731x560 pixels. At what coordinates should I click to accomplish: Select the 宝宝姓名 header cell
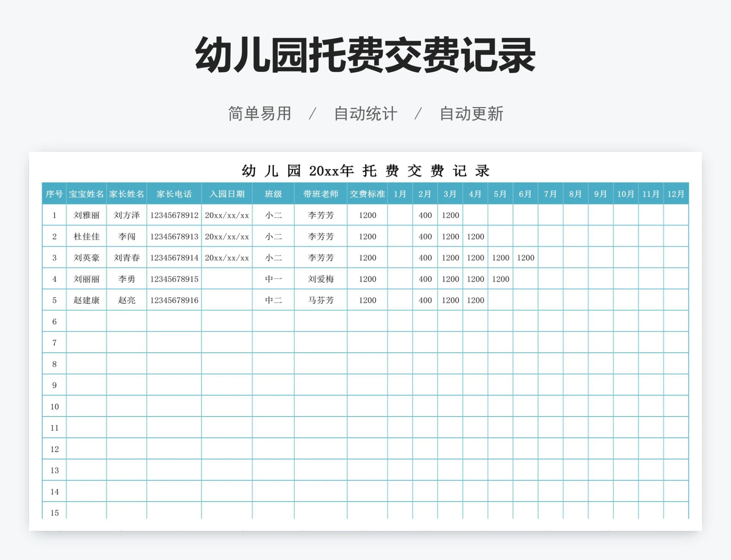click(86, 194)
